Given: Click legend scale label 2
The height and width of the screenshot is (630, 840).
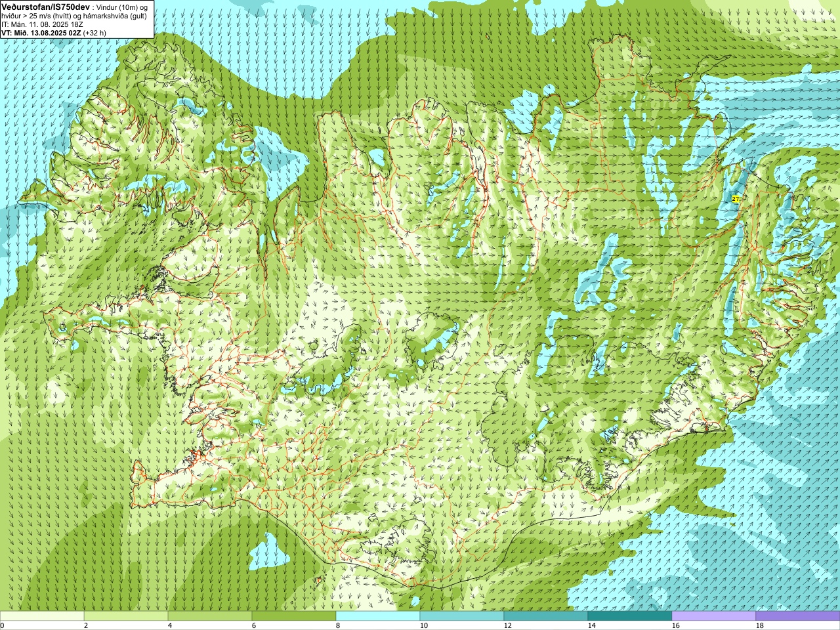Looking at the screenshot, I should tap(86, 625).
